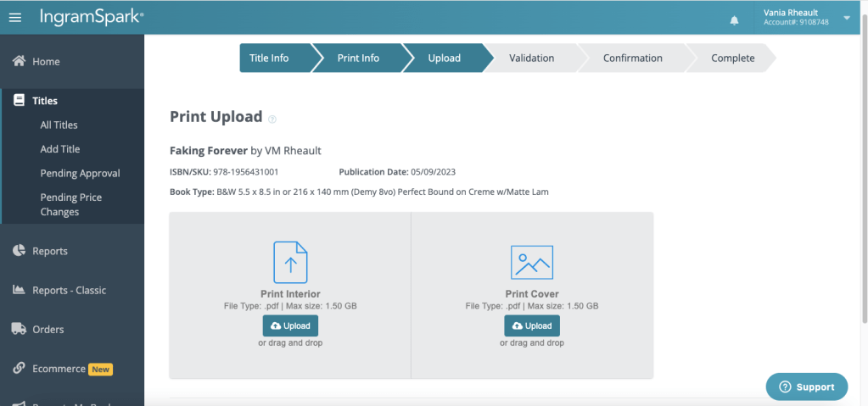The height and width of the screenshot is (406, 868).
Task: Click the Print Cover image icon
Action: point(532,262)
